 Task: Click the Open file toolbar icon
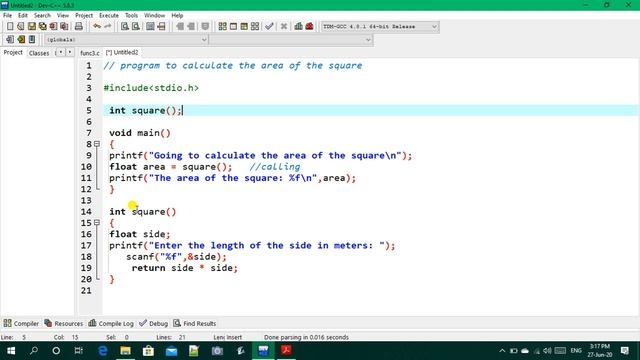click(x=20, y=27)
